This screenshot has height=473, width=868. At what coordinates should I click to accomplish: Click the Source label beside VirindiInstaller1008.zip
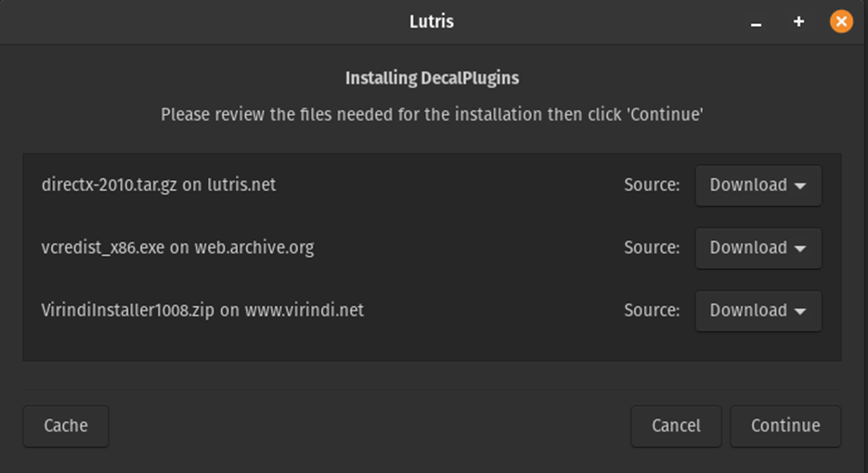coord(652,311)
